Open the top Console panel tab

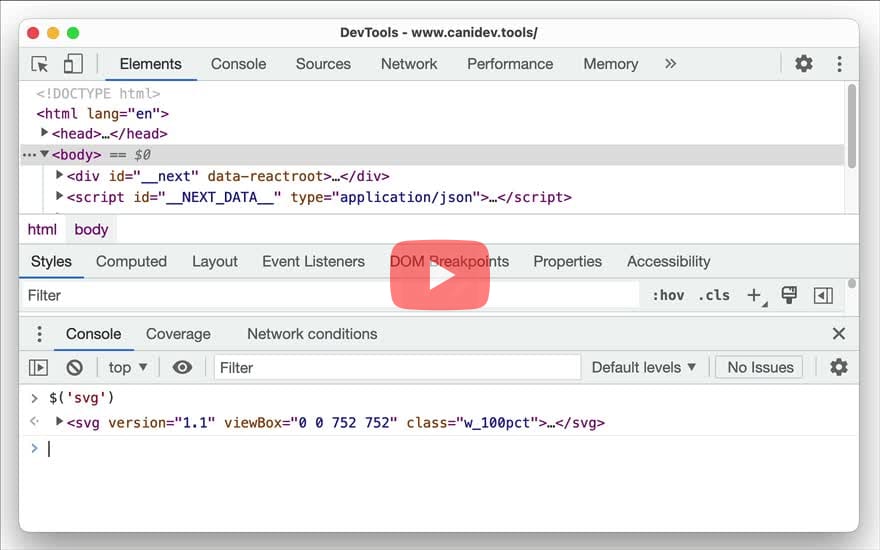239,64
